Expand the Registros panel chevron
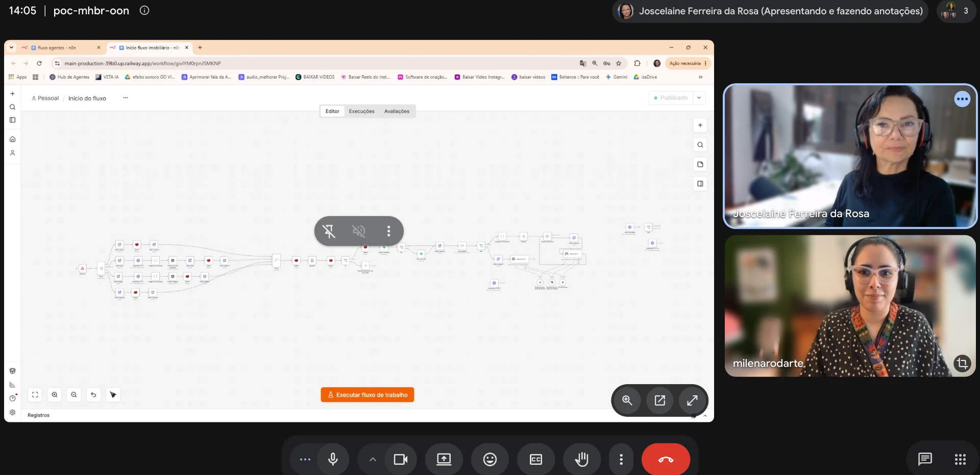Image resolution: width=980 pixels, height=475 pixels. coord(705,416)
